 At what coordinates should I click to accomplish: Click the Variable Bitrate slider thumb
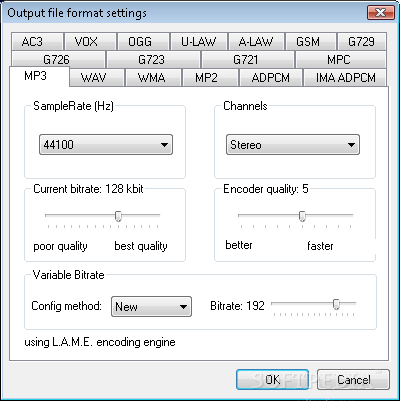[336, 304]
